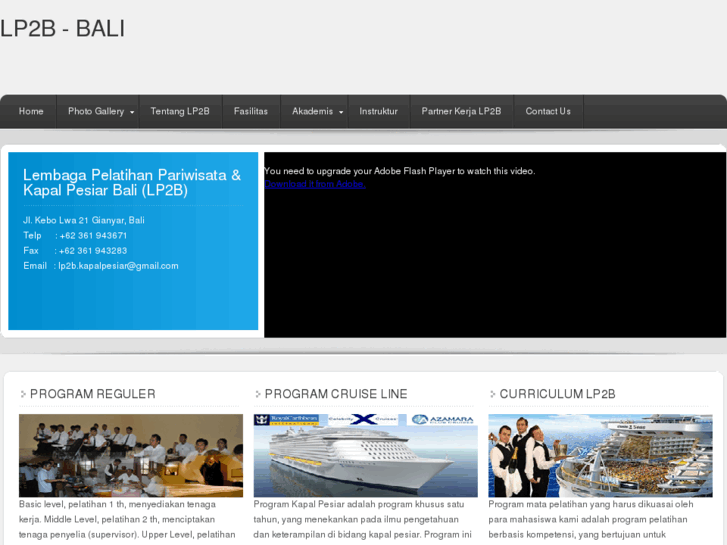
Task: Click the Fax number +62 361 943283
Action: click(x=93, y=251)
